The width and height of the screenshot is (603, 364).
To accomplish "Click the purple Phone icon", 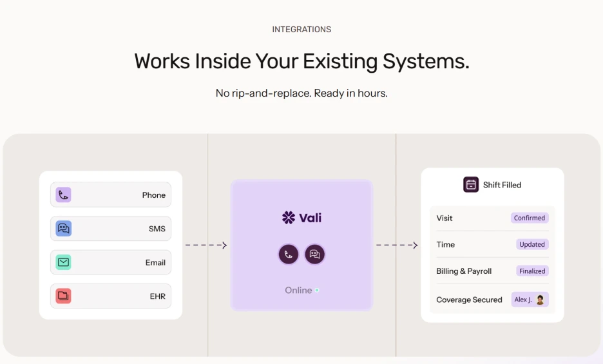I will tap(63, 195).
